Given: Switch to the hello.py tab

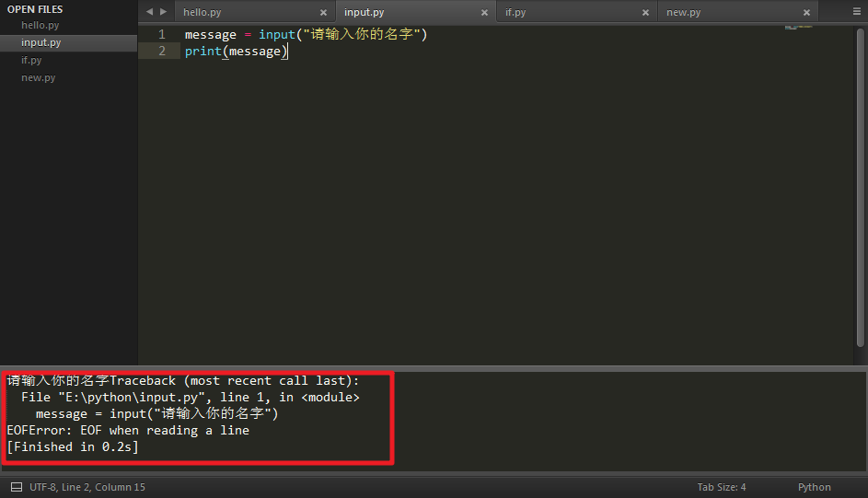Looking at the screenshot, I should 203,13.
